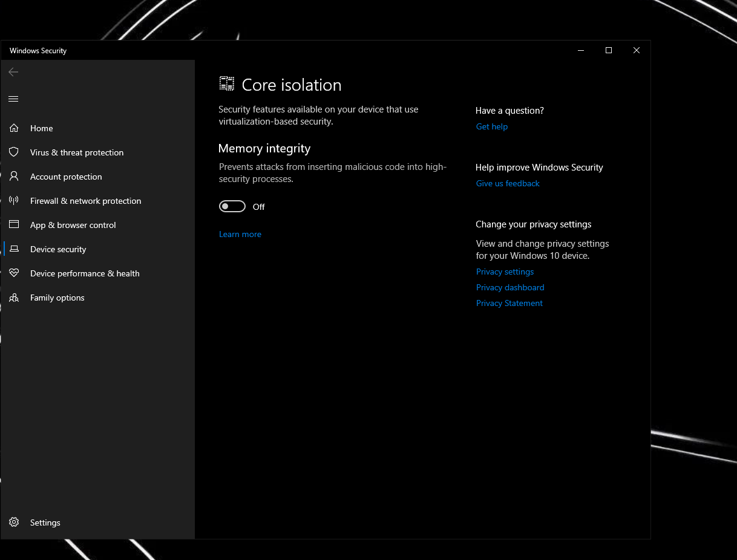Click the Get help link
This screenshot has height=560, width=737.
492,126
